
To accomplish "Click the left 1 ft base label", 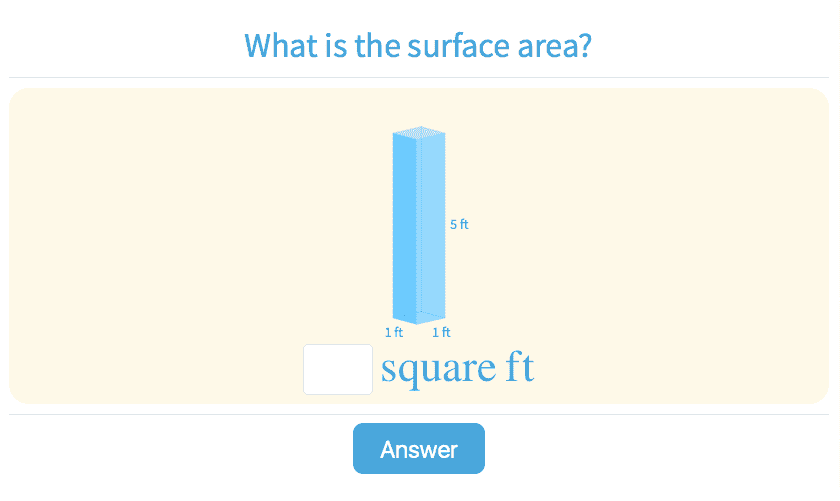I will pyautogui.click(x=394, y=332).
